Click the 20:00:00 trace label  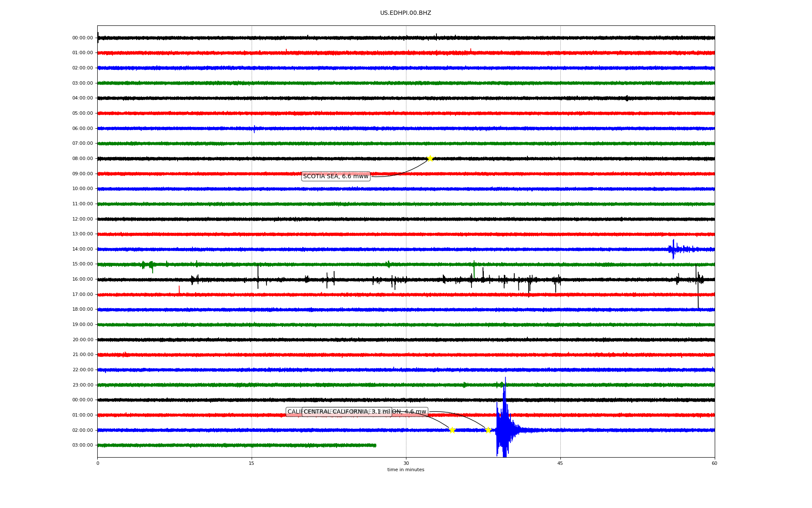coord(82,340)
